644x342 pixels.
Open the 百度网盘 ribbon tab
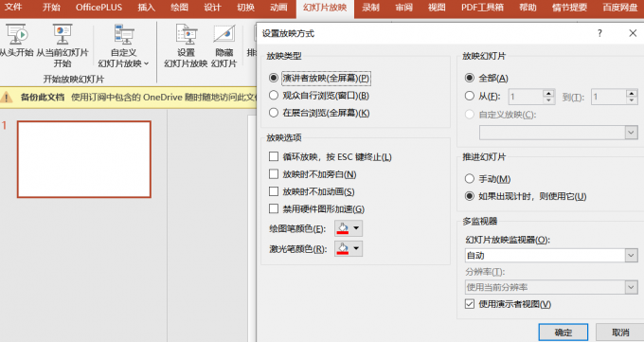point(619,8)
